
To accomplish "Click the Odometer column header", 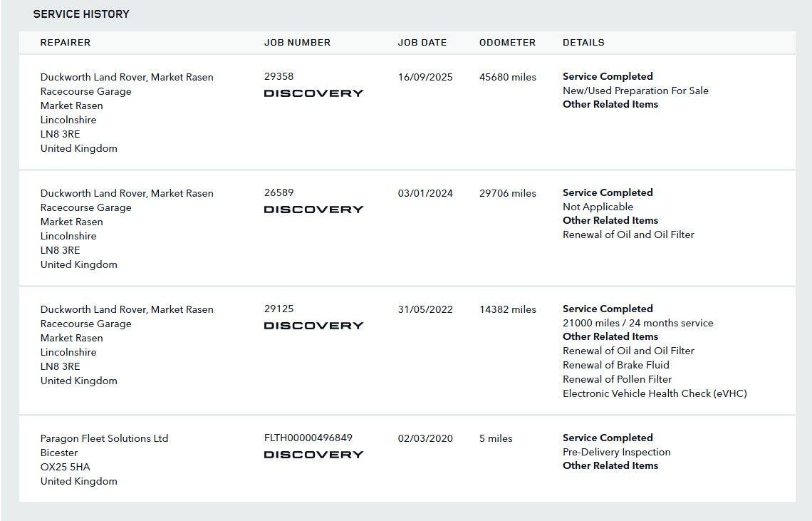I will tap(507, 42).
